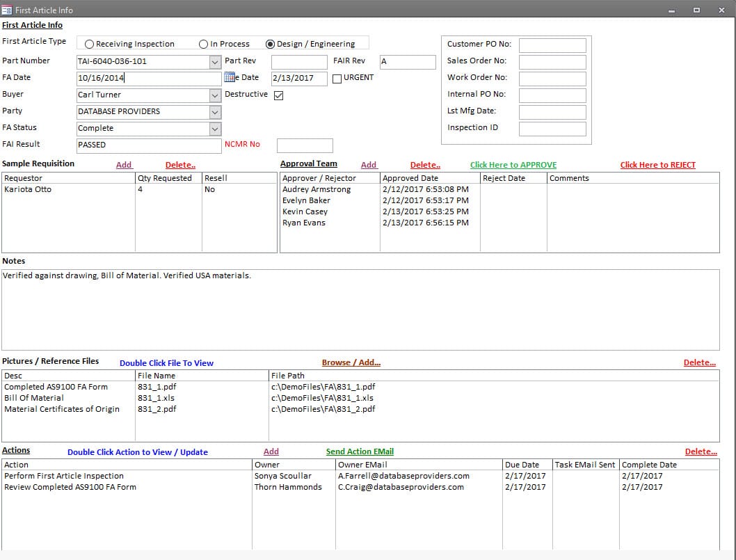Image resolution: width=736 pixels, height=560 pixels.
Task: Select Design / Engineering radio button
Action: 271,44
